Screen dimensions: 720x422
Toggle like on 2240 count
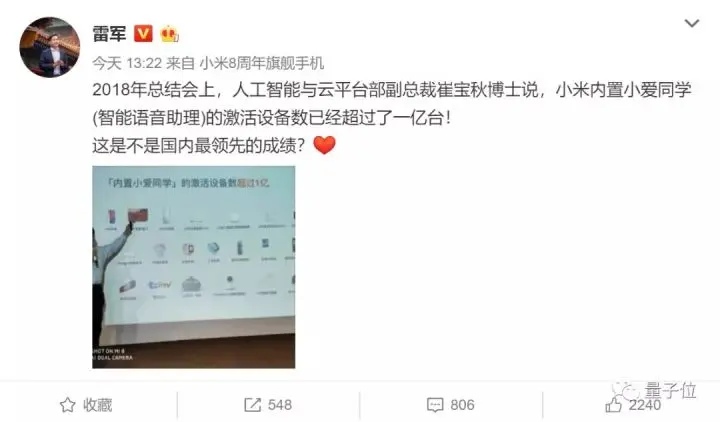[645, 405]
